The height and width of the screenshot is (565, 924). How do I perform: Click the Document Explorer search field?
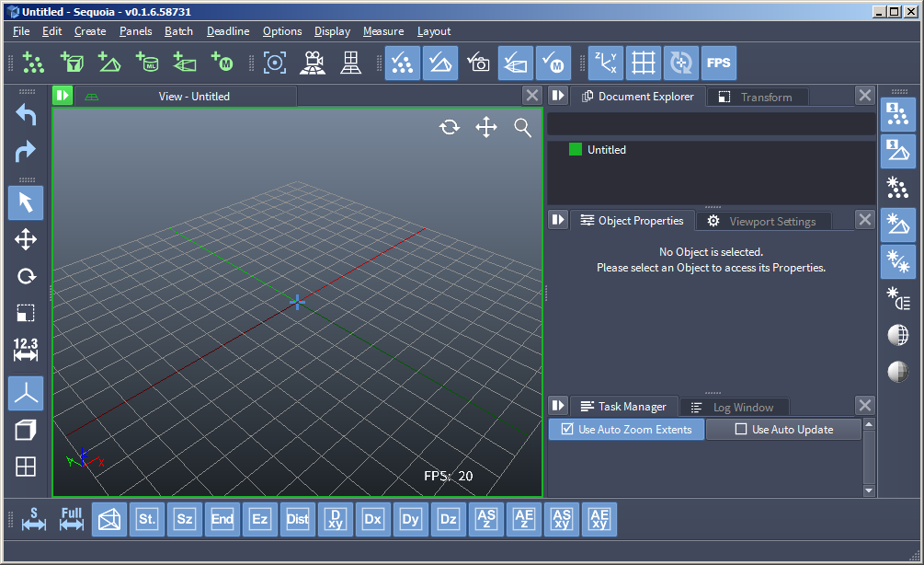point(712,124)
